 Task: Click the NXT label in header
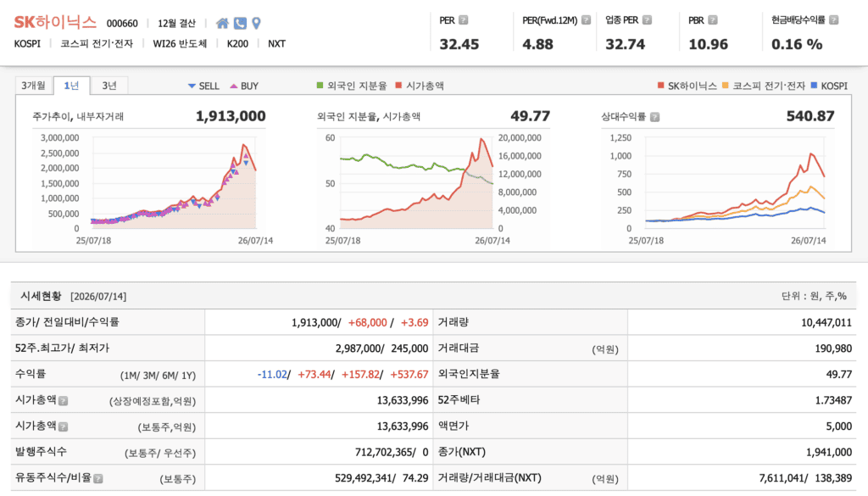(277, 44)
